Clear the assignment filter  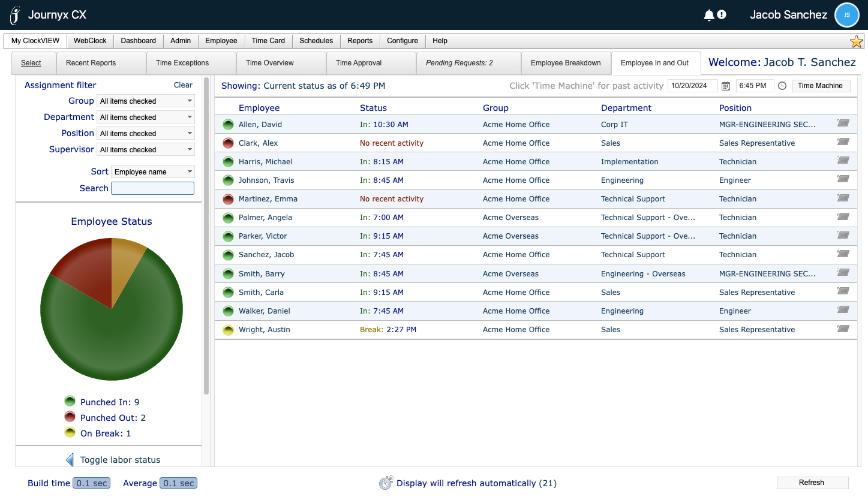point(183,85)
